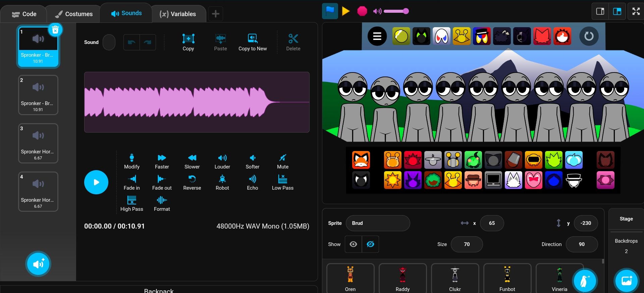Edit the sprite Size field

point(467,244)
